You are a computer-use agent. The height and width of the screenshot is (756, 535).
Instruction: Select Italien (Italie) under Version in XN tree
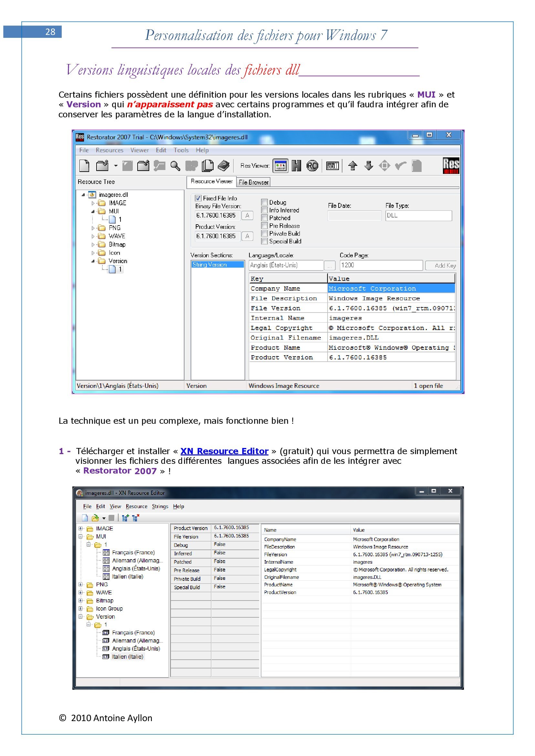(128, 656)
